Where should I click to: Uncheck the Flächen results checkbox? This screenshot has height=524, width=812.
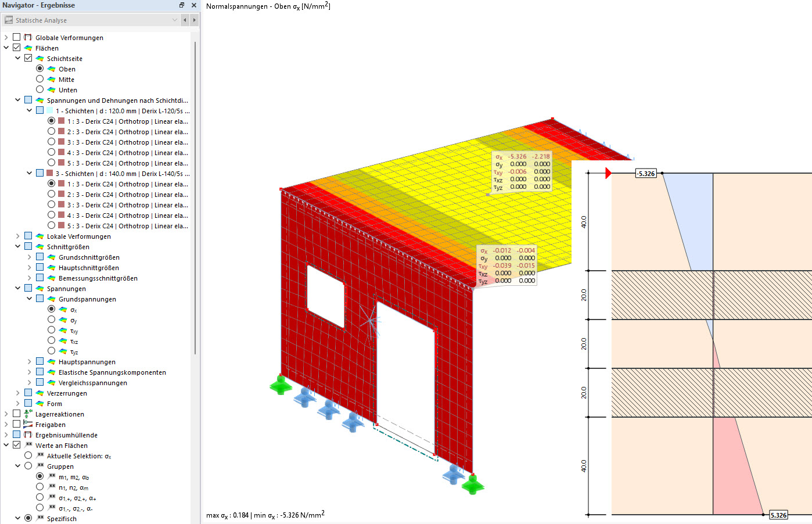click(x=16, y=48)
